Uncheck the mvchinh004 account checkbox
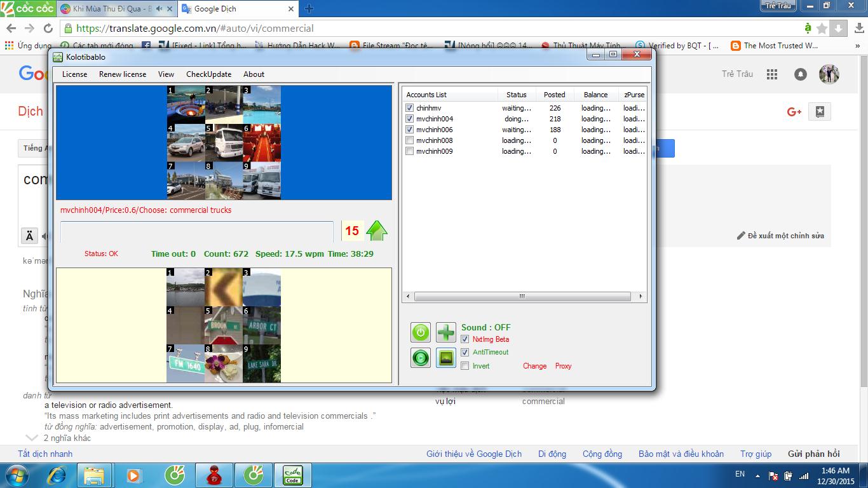This screenshot has width=868, height=488. 410,119
